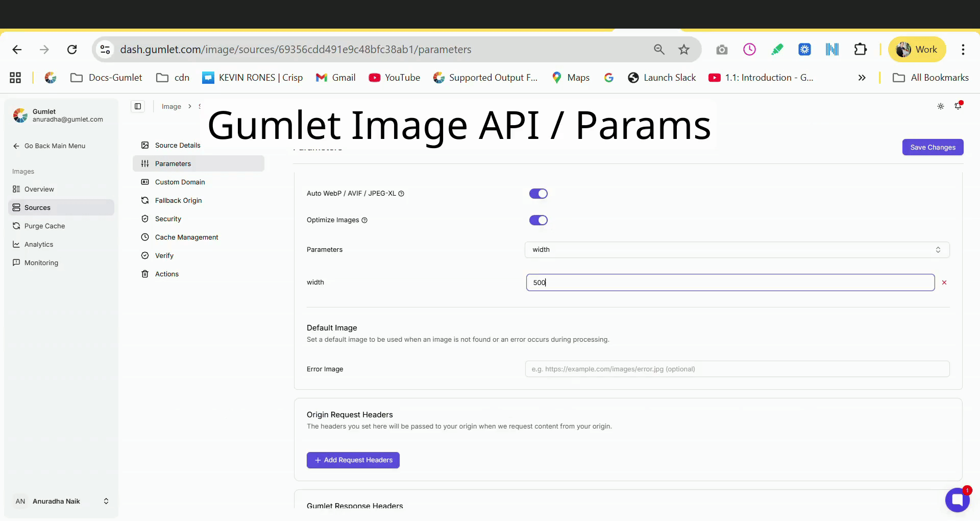
Task: Open notifications bell
Action: point(958,106)
